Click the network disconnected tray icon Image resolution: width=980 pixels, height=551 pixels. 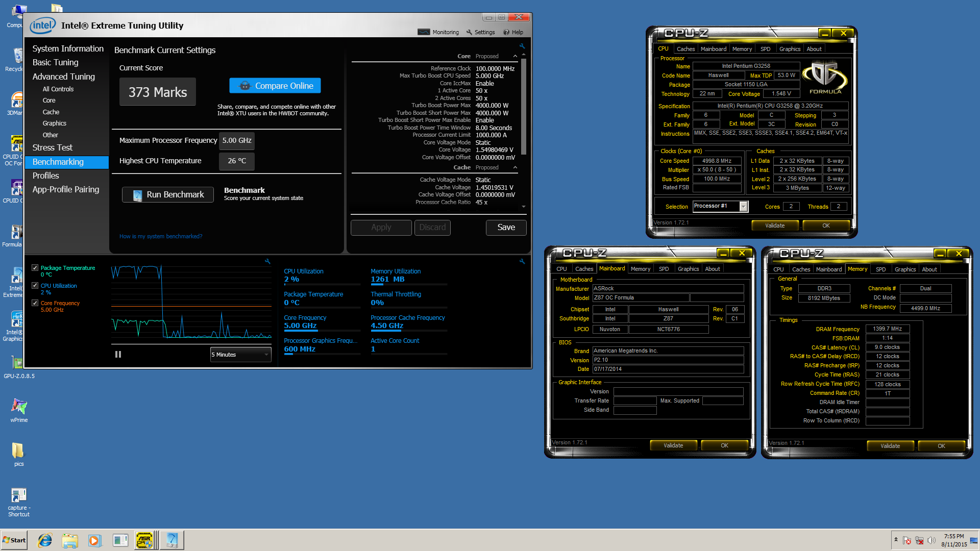tap(919, 540)
